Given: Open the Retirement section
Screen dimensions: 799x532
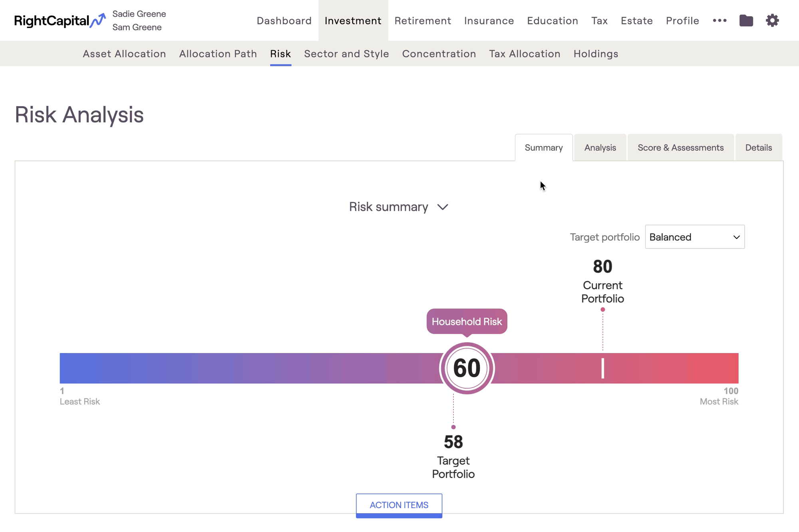Looking at the screenshot, I should [423, 20].
